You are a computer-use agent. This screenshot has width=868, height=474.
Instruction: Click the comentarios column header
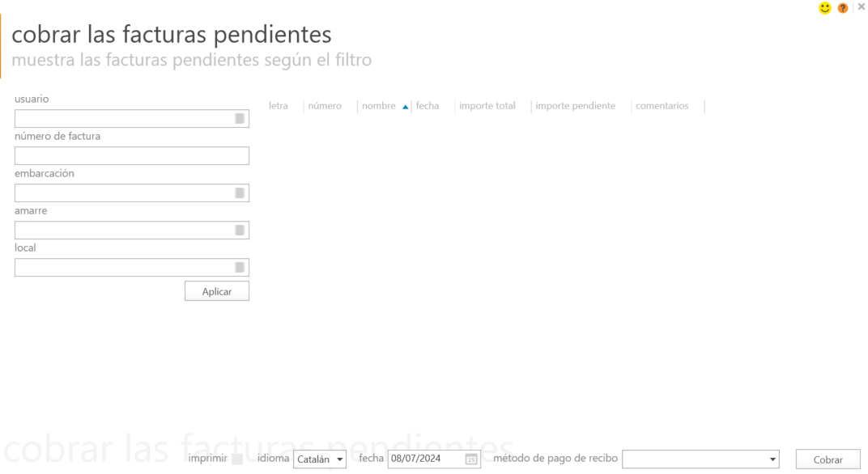click(x=662, y=106)
